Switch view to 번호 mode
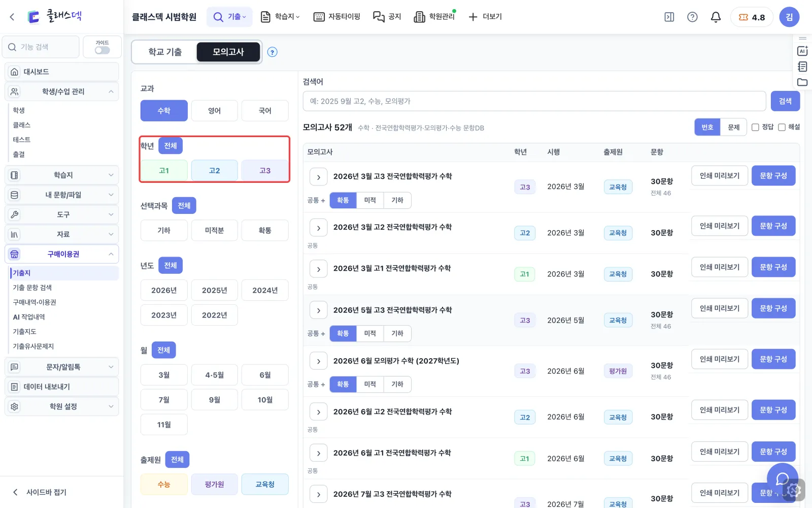812x508 pixels. pyautogui.click(x=707, y=127)
